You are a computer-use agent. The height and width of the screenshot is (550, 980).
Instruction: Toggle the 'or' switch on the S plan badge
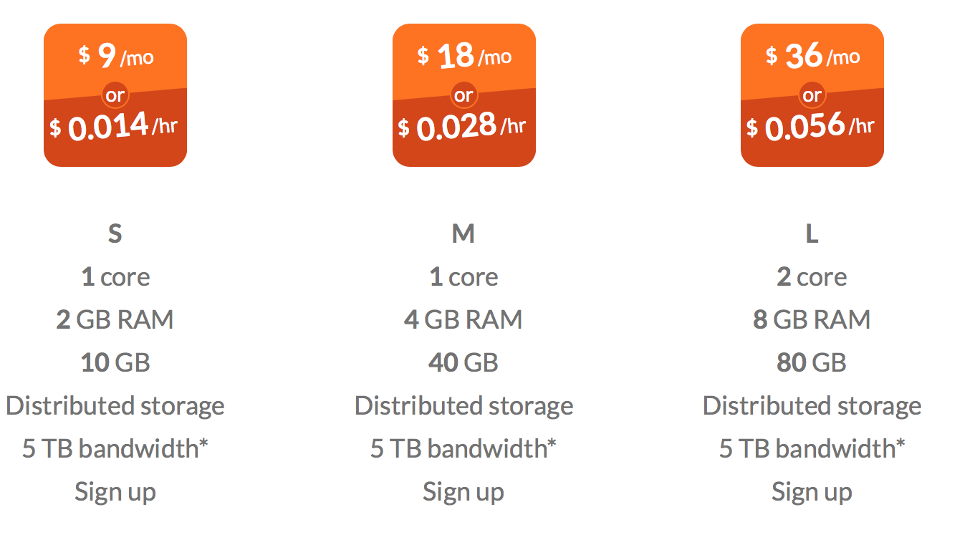click(115, 94)
